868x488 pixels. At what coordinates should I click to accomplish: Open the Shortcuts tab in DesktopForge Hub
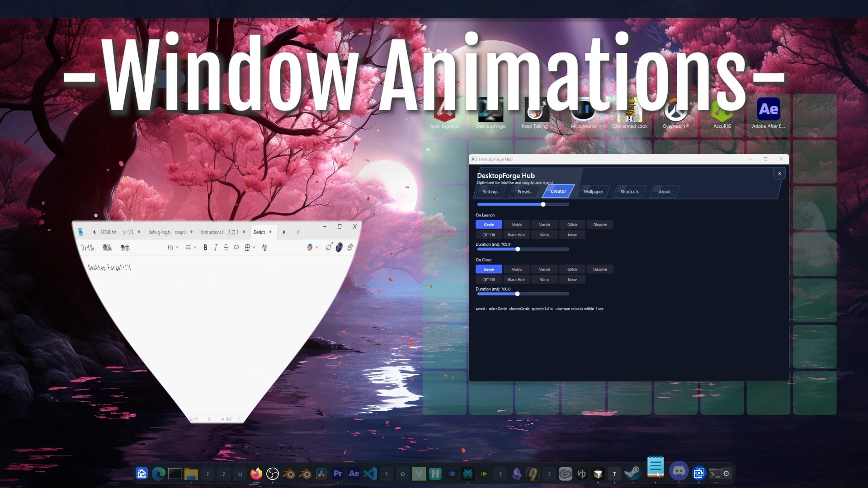pyautogui.click(x=629, y=192)
